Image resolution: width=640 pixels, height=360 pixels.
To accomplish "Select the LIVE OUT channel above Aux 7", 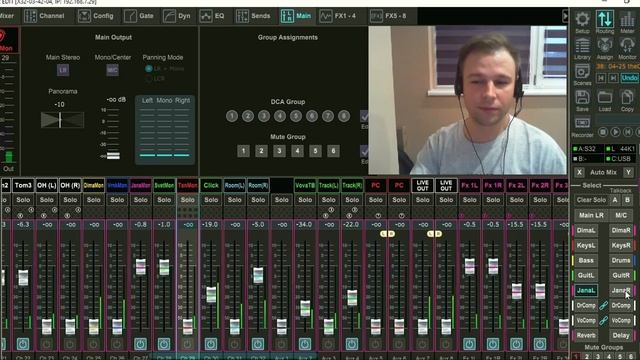I will click(x=423, y=185).
